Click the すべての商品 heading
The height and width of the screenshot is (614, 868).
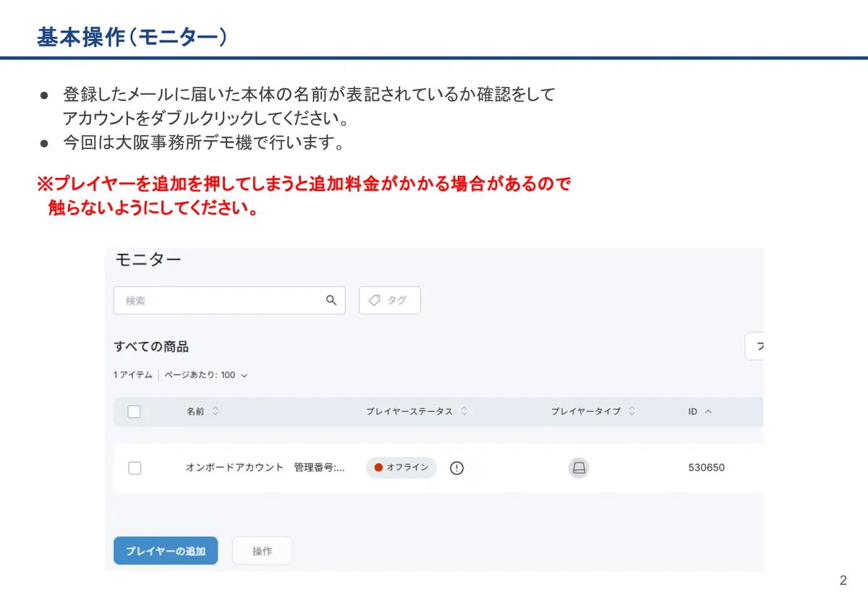(x=151, y=347)
